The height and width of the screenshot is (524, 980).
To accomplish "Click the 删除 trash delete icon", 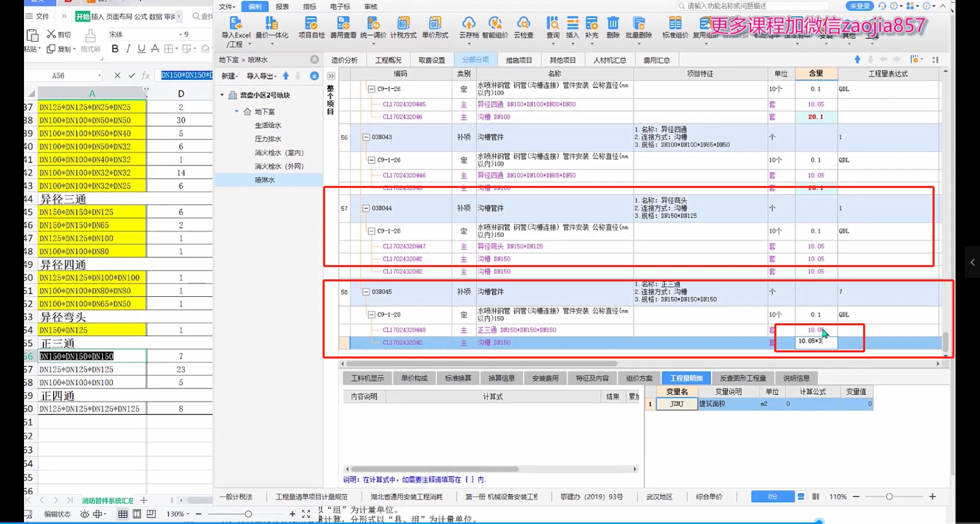I will (613, 23).
